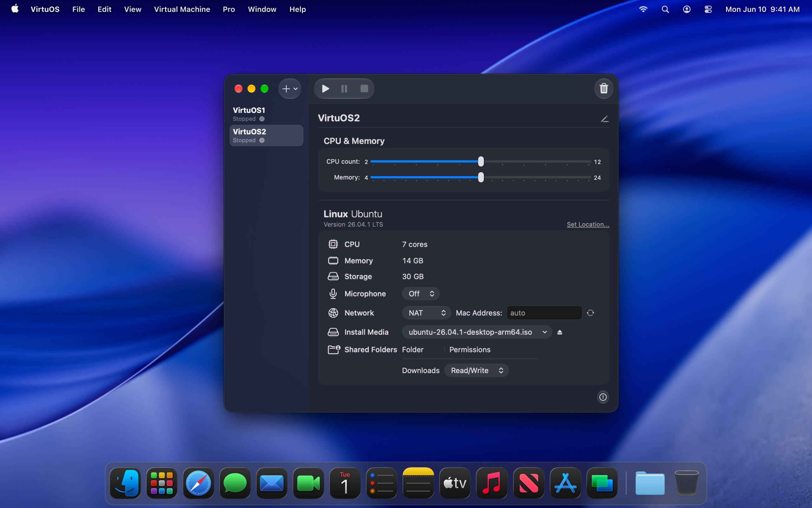The width and height of the screenshot is (812, 508).
Task: Open the Edit menu
Action: click(104, 9)
